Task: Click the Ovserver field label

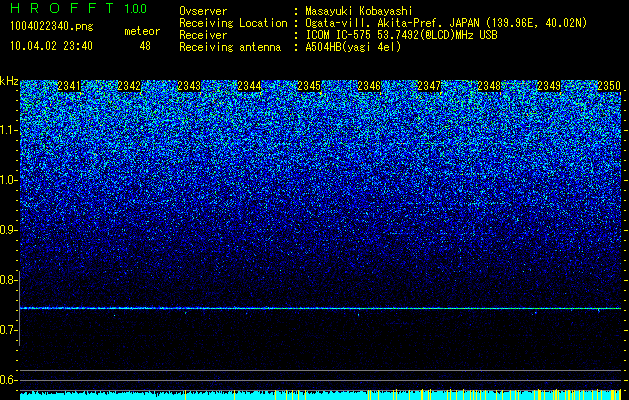Action: [203, 11]
